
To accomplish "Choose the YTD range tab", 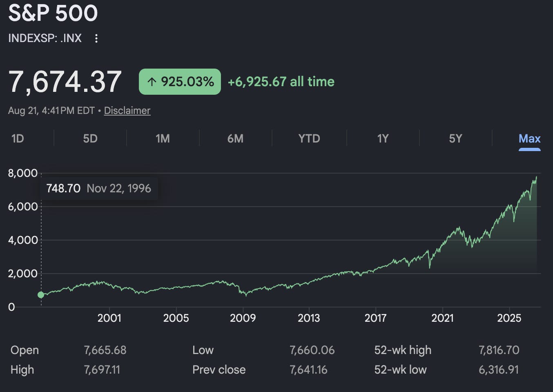I will 309,139.
